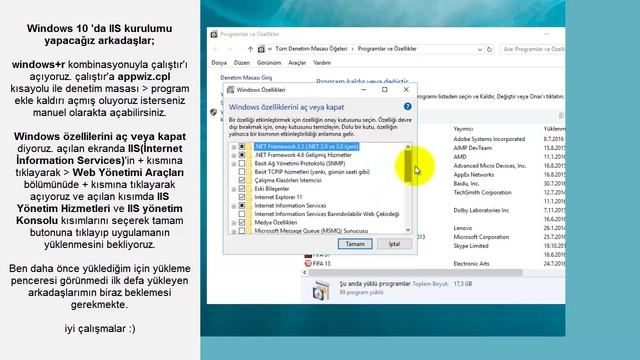This screenshot has height=360, width=640.
Task: Uncheck Çalışma Klasörleri İstemcisi checkbox
Action: point(242,180)
